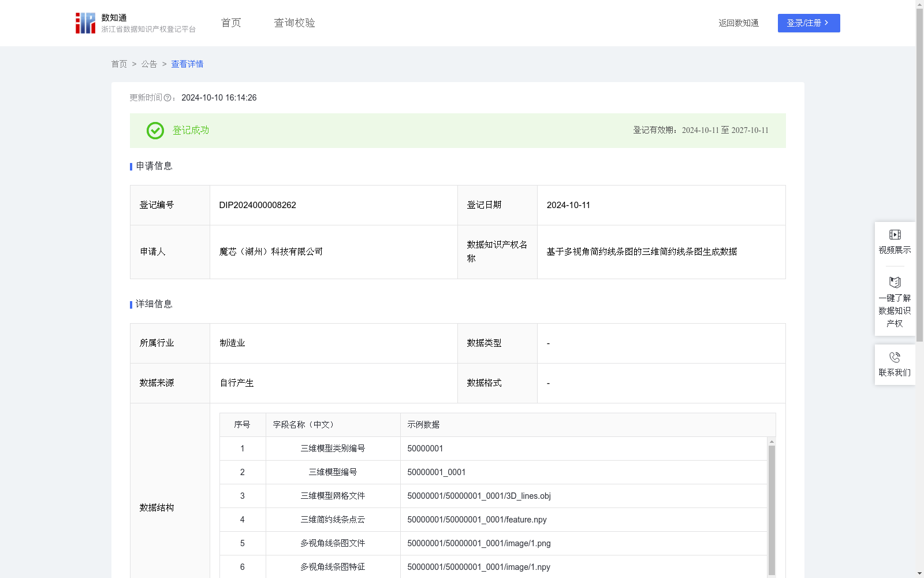Click the 查看详情 breadcrumb item
This screenshot has height=578, width=924.
[x=187, y=64]
